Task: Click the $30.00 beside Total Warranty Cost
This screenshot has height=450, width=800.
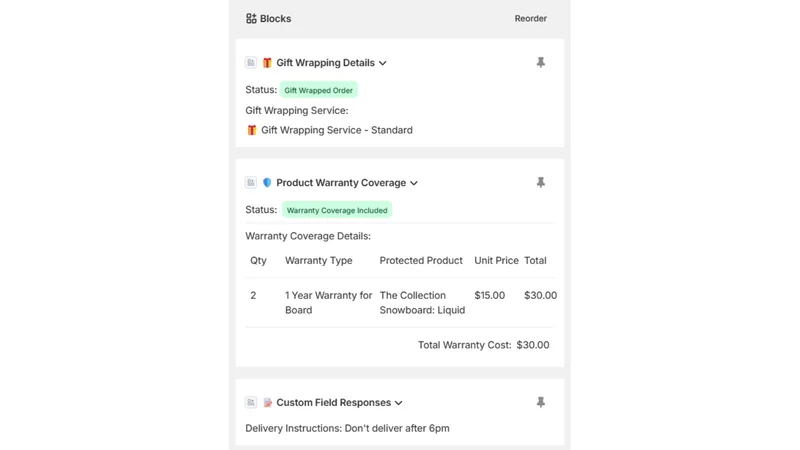Action: [533, 345]
